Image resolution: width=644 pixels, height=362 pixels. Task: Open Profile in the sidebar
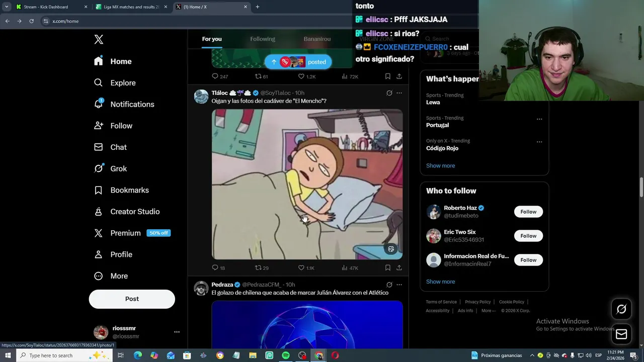pos(113,254)
